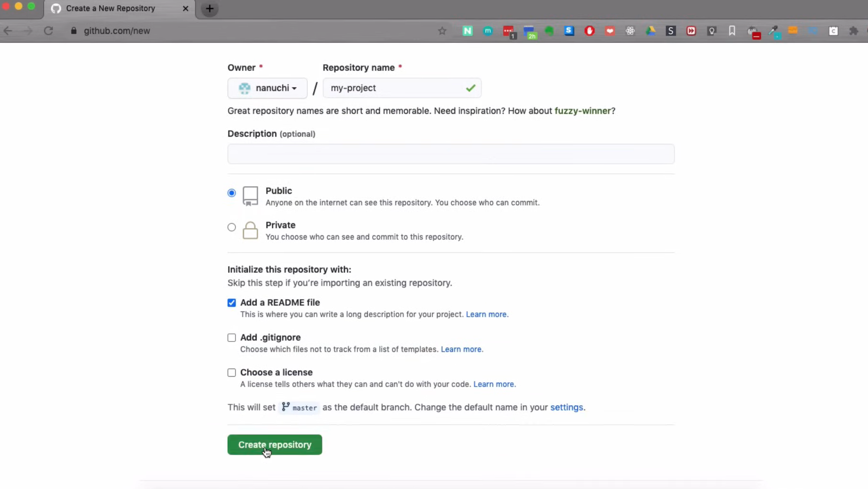The width and height of the screenshot is (868, 489).
Task: Open the red stop-hand blocker extension
Action: pyautogui.click(x=589, y=31)
